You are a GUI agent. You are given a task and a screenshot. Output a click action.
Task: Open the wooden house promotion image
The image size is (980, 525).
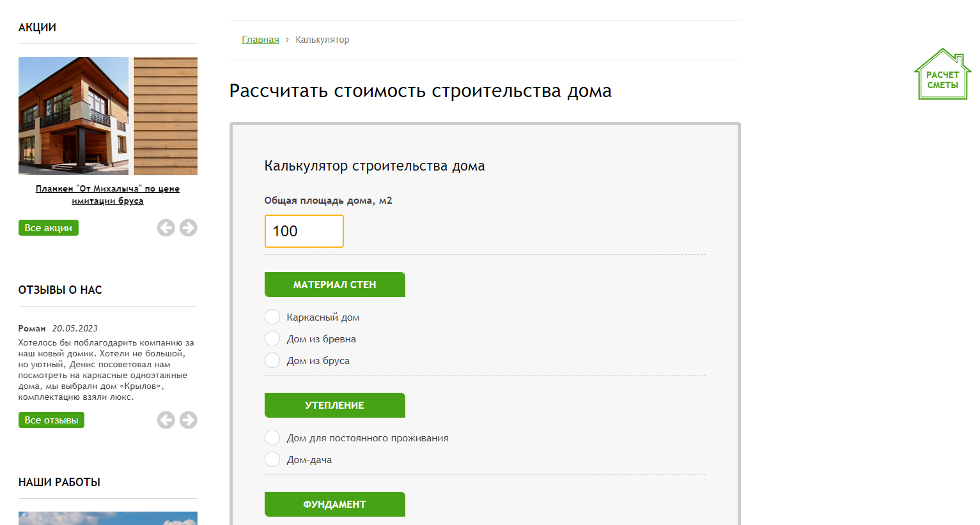coord(108,116)
